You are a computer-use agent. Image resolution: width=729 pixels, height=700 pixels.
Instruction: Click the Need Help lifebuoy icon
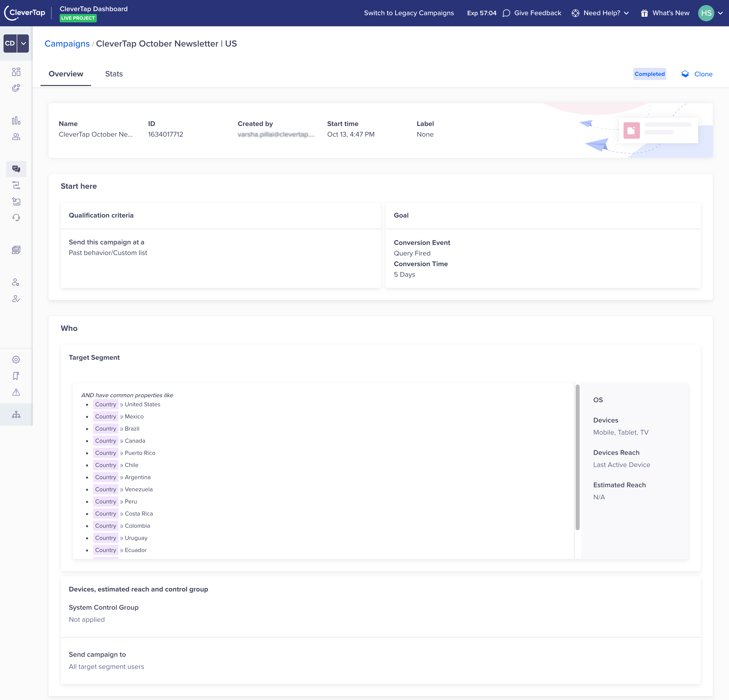pyautogui.click(x=575, y=13)
